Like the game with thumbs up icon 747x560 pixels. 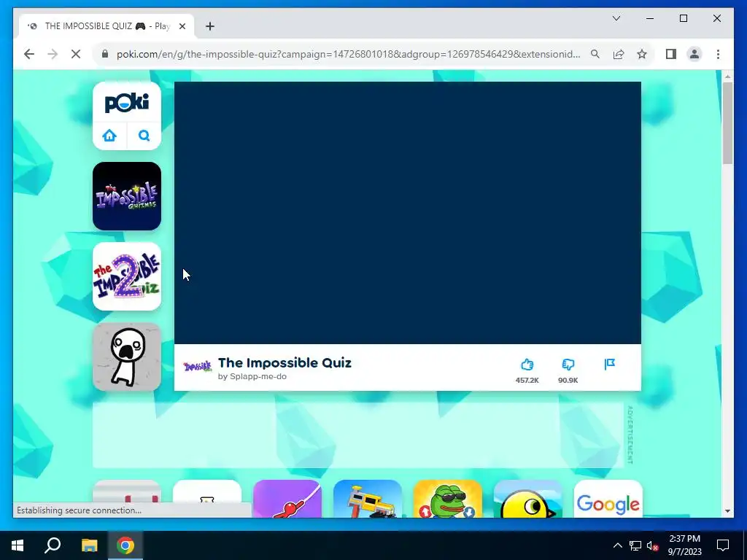(x=527, y=365)
